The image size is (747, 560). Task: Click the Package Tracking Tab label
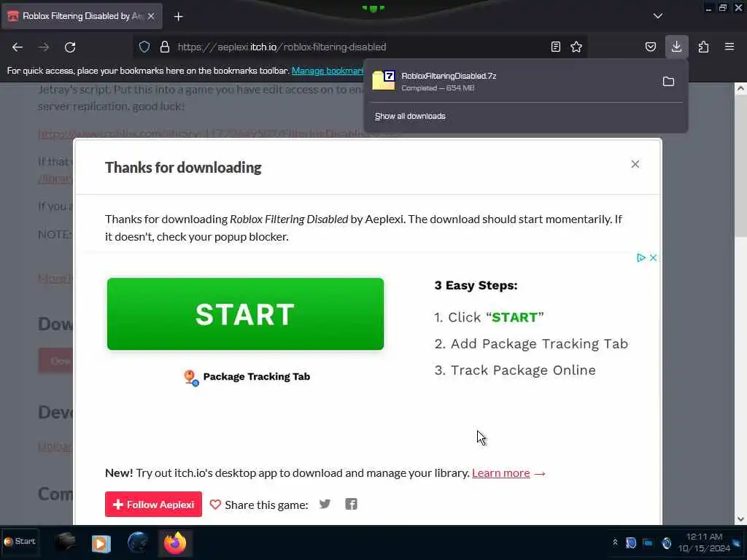click(x=256, y=377)
